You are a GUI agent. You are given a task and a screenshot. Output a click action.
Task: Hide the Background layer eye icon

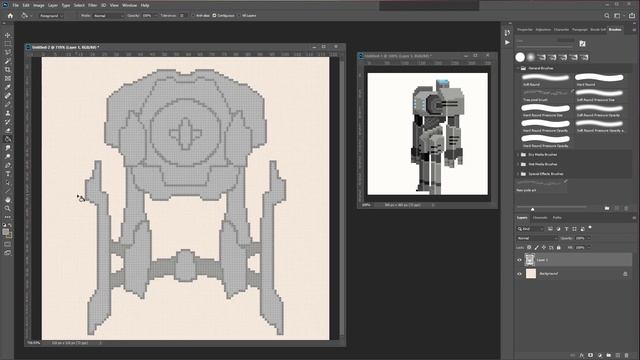pos(520,274)
